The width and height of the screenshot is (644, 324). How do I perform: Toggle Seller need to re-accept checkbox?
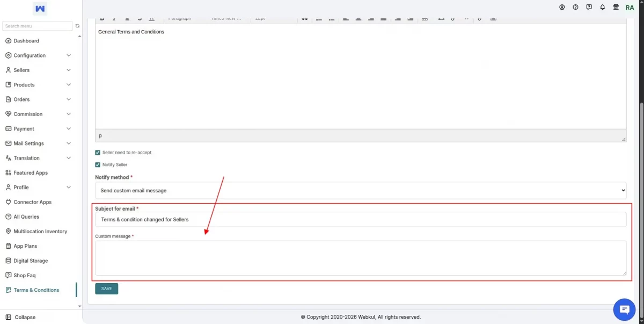tap(98, 153)
